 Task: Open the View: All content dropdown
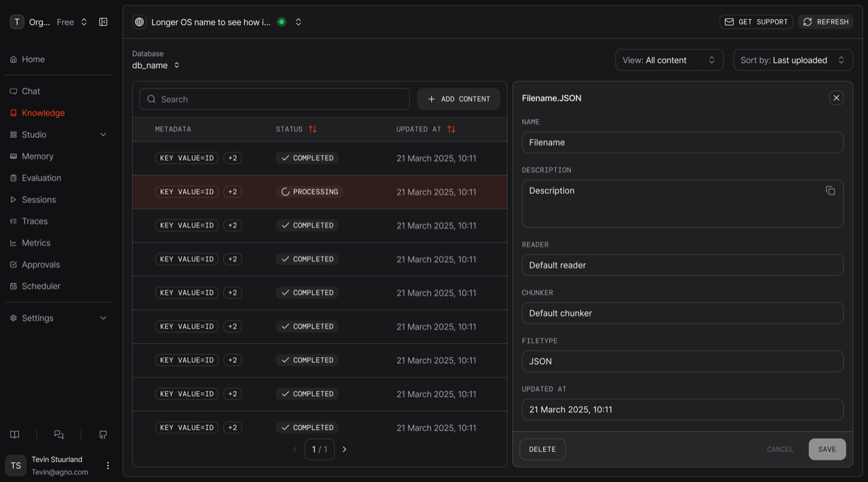(669, 60)
